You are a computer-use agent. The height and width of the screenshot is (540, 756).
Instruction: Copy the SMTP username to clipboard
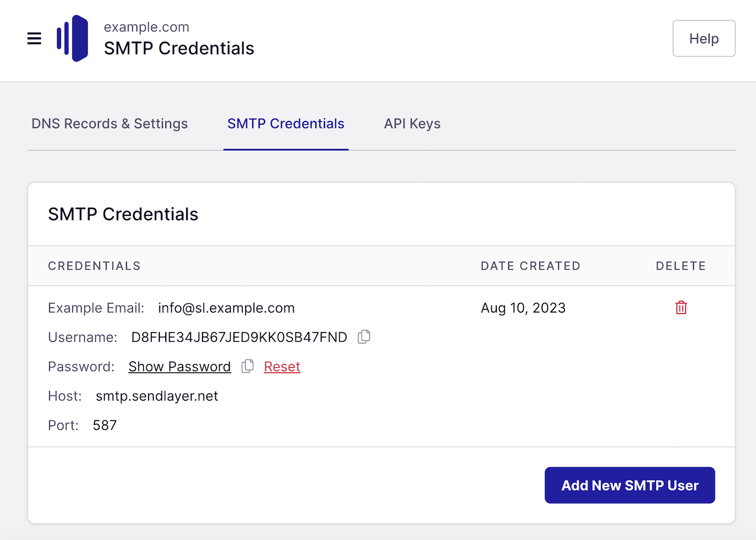point(363,336)
